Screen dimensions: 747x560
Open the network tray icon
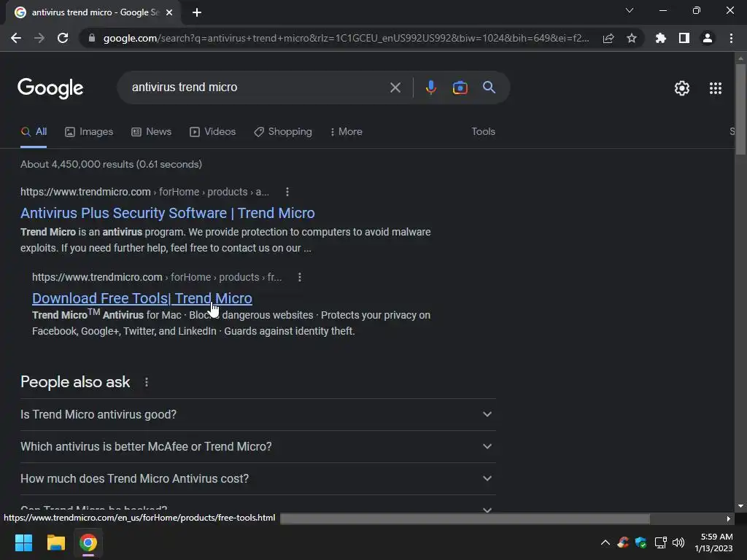(x=660, y=542)
